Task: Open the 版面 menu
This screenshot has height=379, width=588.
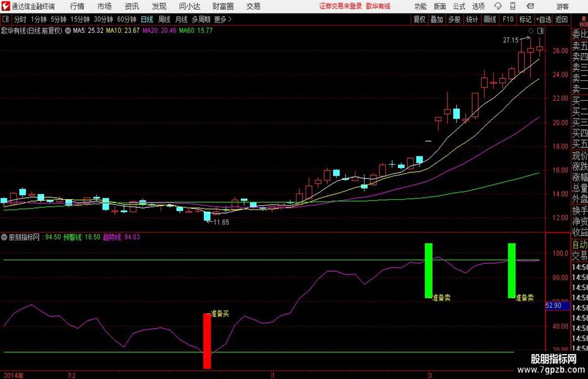Action: tap(439, 6)
